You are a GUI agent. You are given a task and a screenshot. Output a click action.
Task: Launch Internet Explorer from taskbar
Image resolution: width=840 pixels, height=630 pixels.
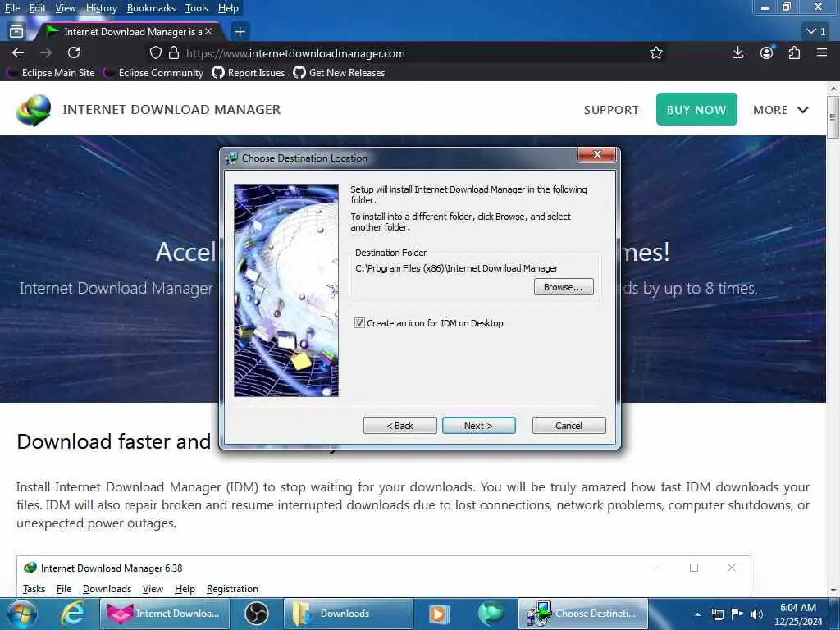click(x=72, y=614)
